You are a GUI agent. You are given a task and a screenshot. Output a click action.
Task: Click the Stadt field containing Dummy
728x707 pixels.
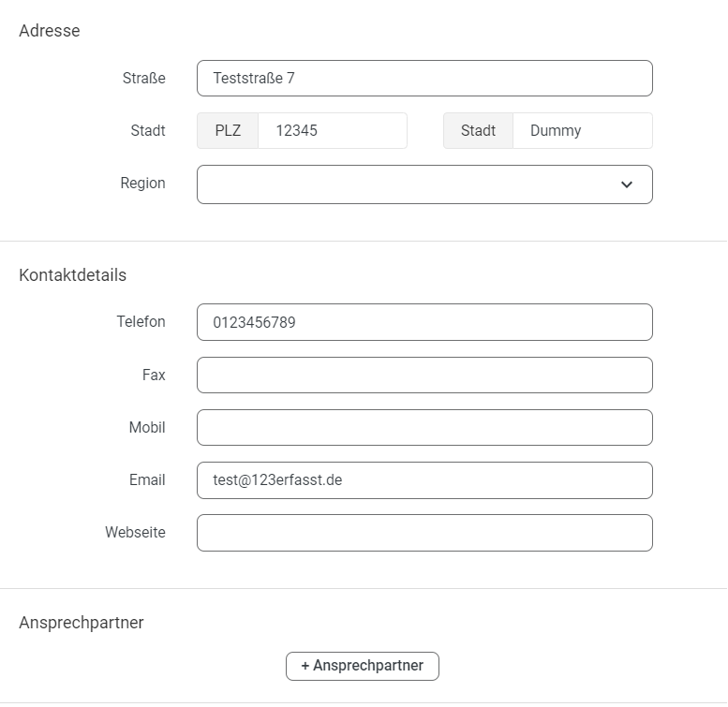tap(582, 130)
